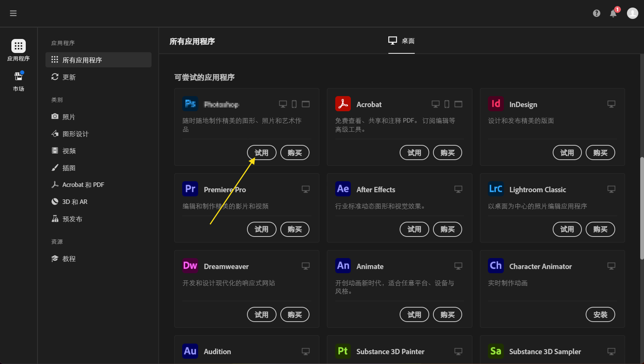The height and width of the screenshot is (364, 644).
Task: Open the 视频 category
Action: tap(69, 151)
